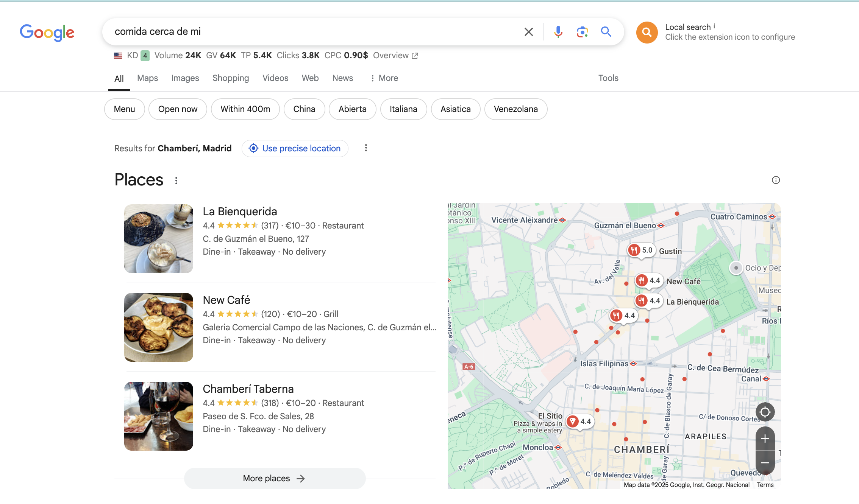Select the Gustin 5.0 map pin
Screen dimensions: 859x504
click(641, 250)
